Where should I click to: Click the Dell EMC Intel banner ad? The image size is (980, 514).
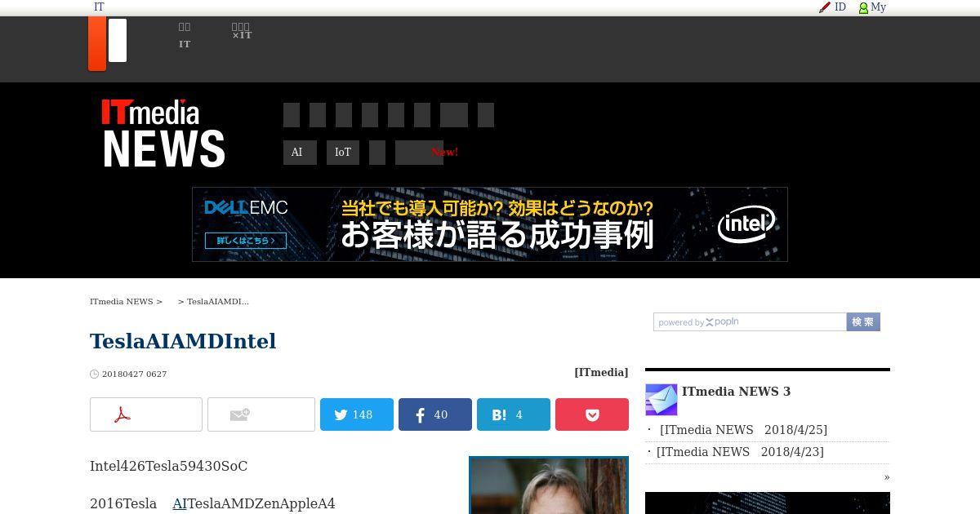point(490,224)
